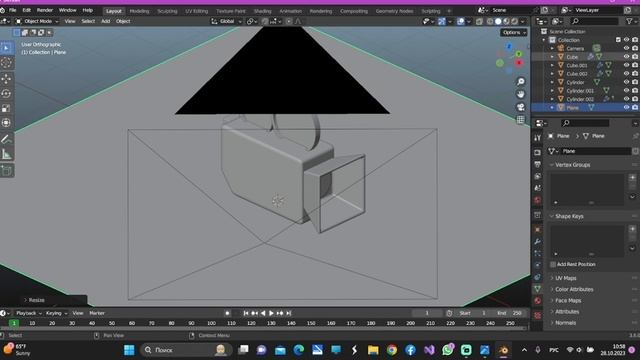Viewport: 640px width, 360px height.
Task: Expand Face Maps panel
Action: [x=568, y=300]
